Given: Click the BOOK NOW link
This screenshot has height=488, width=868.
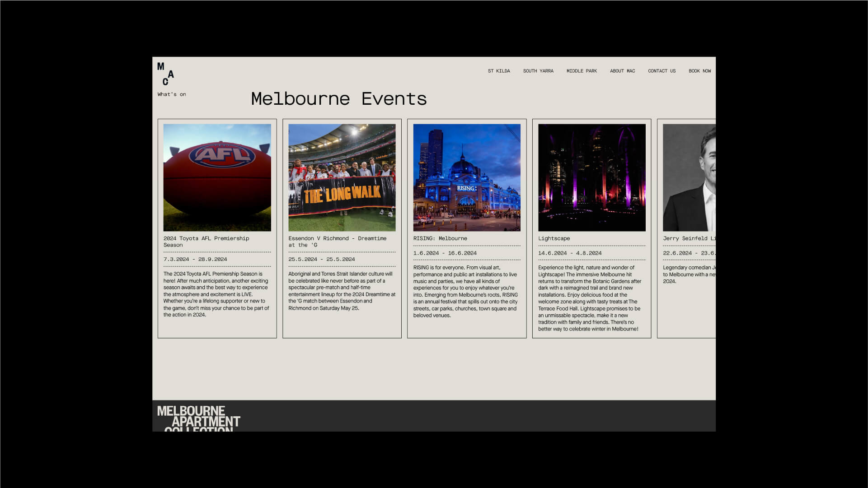Looking at the screenshot, I should pyautogui.click(x=699, y=71).
